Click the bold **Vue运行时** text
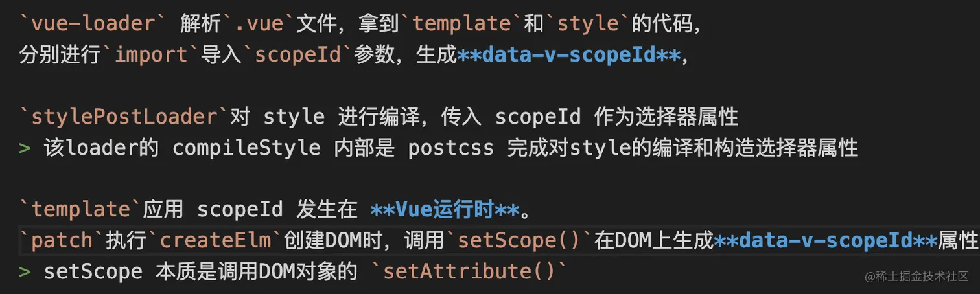The height and width of the screenshot is (294, 980). pyautogui.click(x=445, y=210)
